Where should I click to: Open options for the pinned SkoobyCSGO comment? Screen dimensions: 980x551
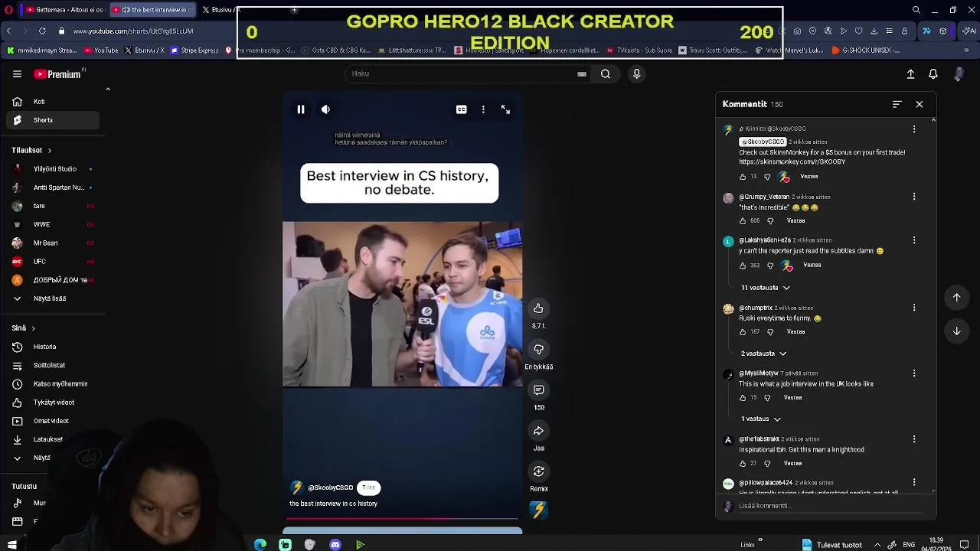click(914, 129)
